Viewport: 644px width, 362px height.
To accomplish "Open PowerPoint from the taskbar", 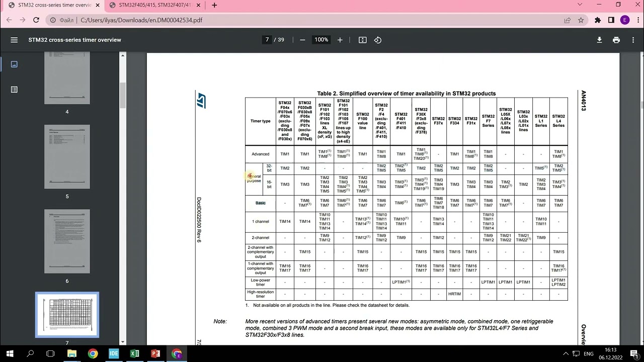I will point(155,353).
